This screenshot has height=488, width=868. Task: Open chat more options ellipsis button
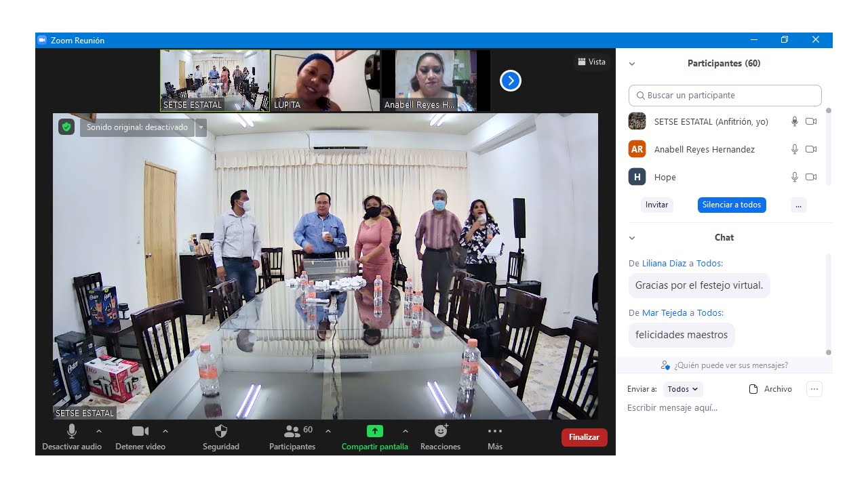point(814,389)
